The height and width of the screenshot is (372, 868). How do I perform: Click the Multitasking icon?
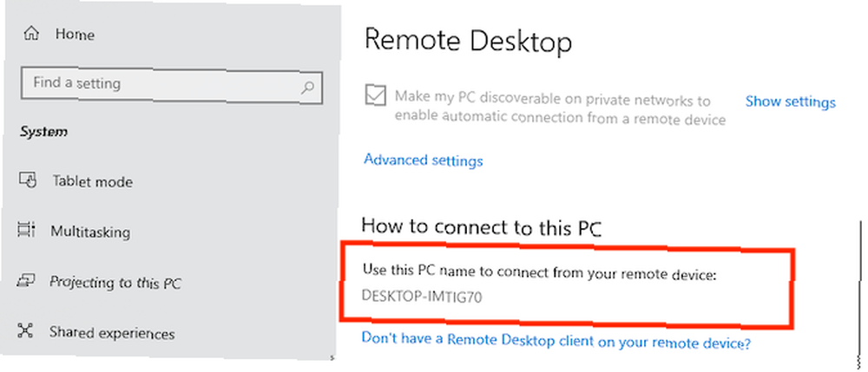tap(27, 230)
